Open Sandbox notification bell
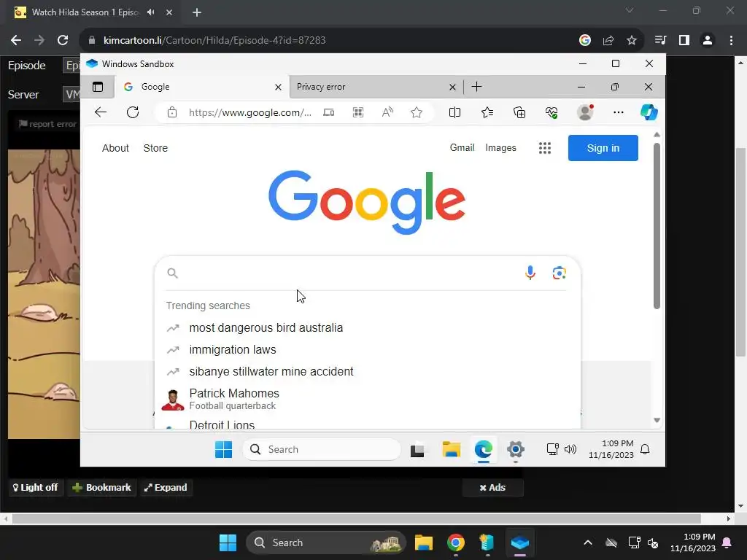747x560 pixels. pos(645,449)
